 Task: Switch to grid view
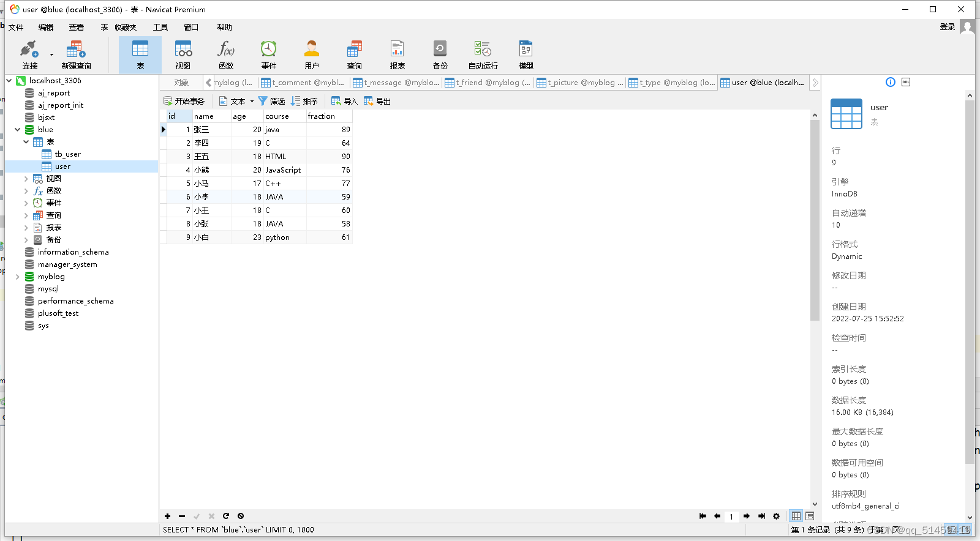796,516
